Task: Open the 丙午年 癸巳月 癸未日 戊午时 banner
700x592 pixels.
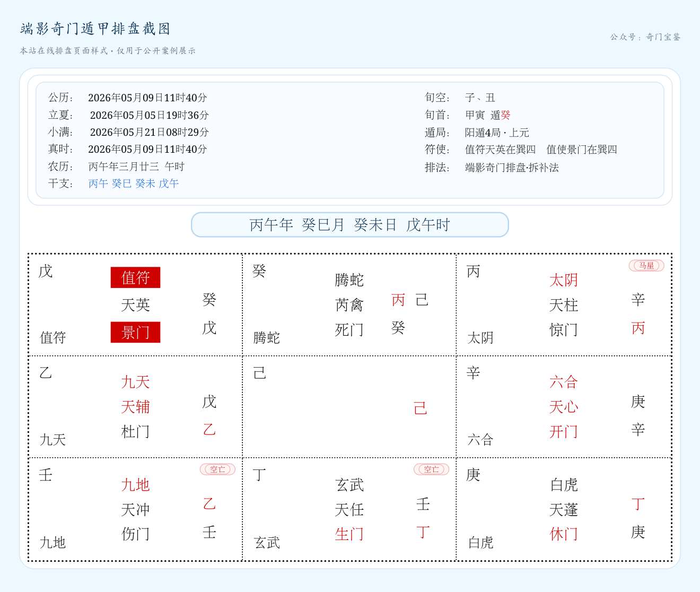Action: (x=350, y=225)
